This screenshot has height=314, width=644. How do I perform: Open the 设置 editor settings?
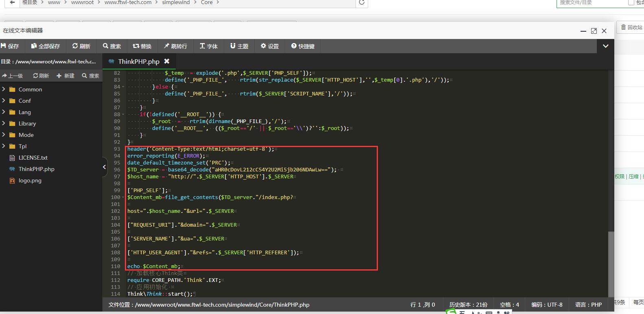[270, 46]
